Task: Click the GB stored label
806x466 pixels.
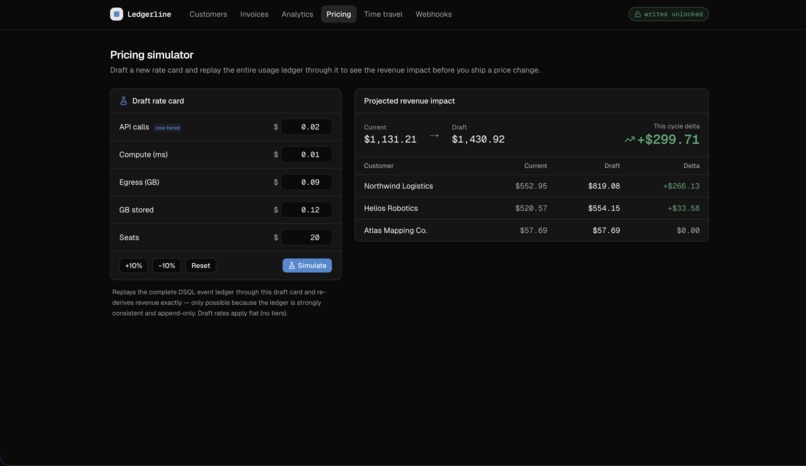Action: tap(136, 210)
